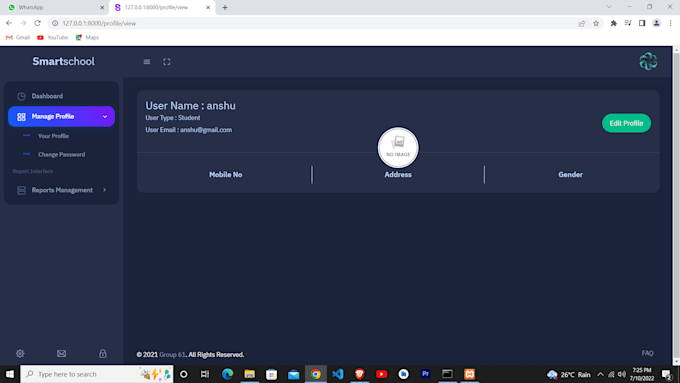Open the Dashboard menu item
The width and height of the screenshot is (680, 383).
point(61,96)
